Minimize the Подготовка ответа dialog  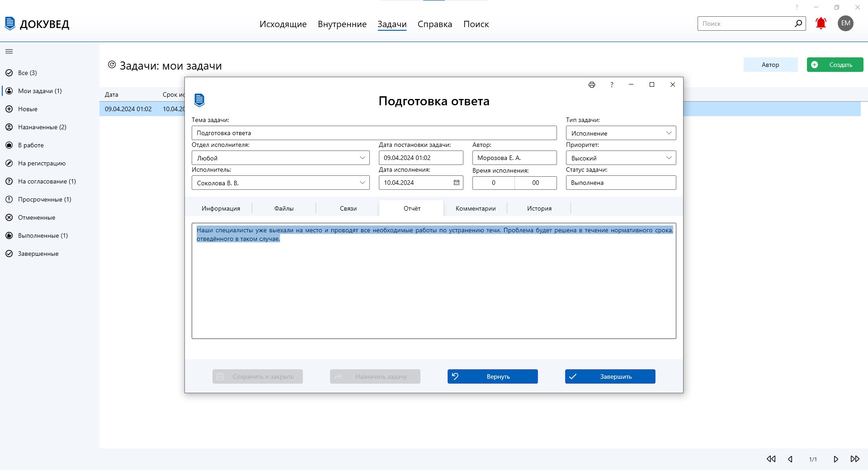pyautogui.click(x=631, y=85)
